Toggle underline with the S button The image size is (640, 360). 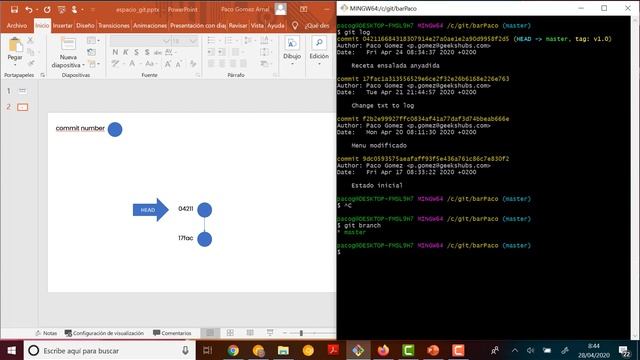pyautogui.click(x=136, y=52)
